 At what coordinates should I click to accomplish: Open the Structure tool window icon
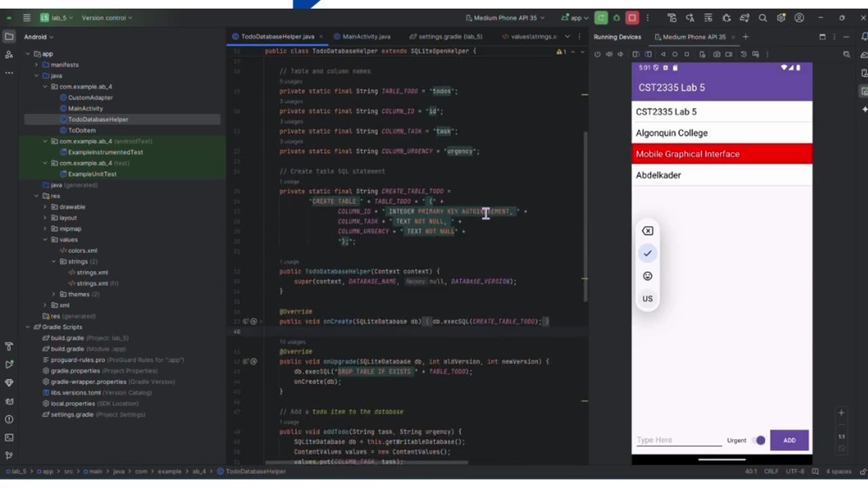point(9,54)
